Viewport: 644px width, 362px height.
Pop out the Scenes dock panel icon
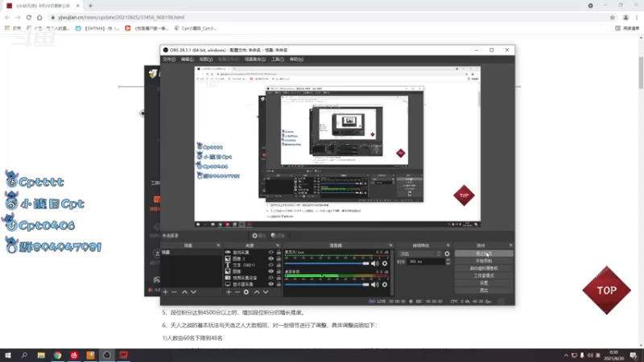218,245
